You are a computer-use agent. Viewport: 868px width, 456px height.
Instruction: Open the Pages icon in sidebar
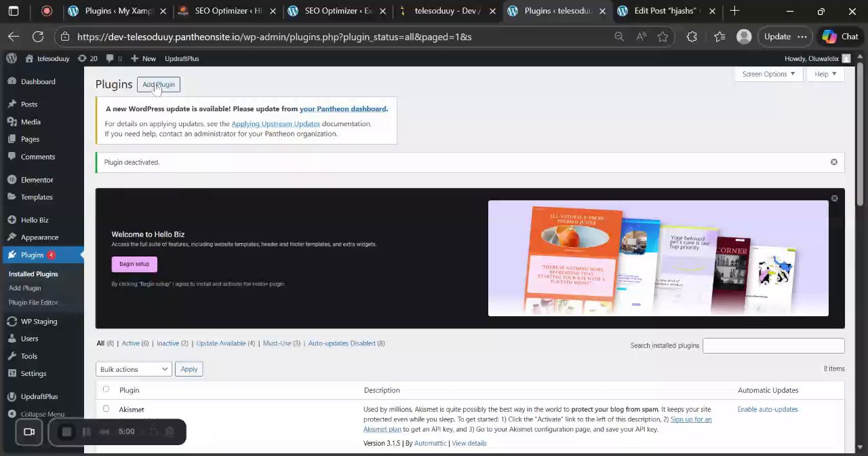coord(12,139)
